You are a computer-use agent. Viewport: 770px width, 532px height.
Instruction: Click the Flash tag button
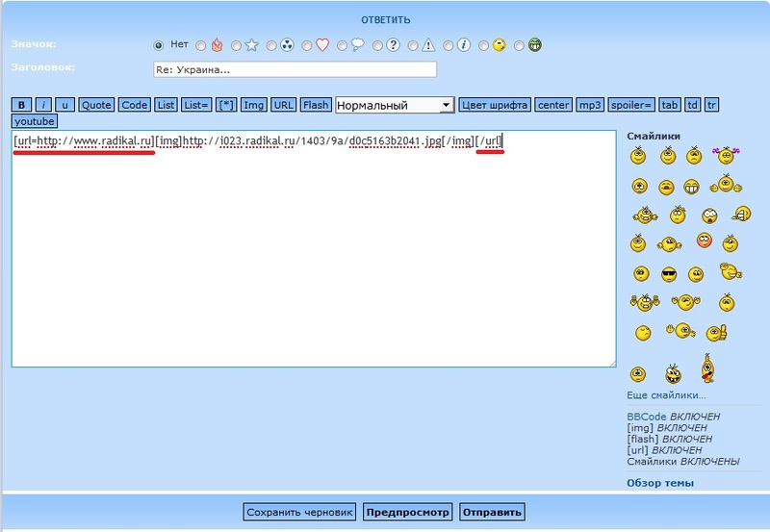point(316,105)
